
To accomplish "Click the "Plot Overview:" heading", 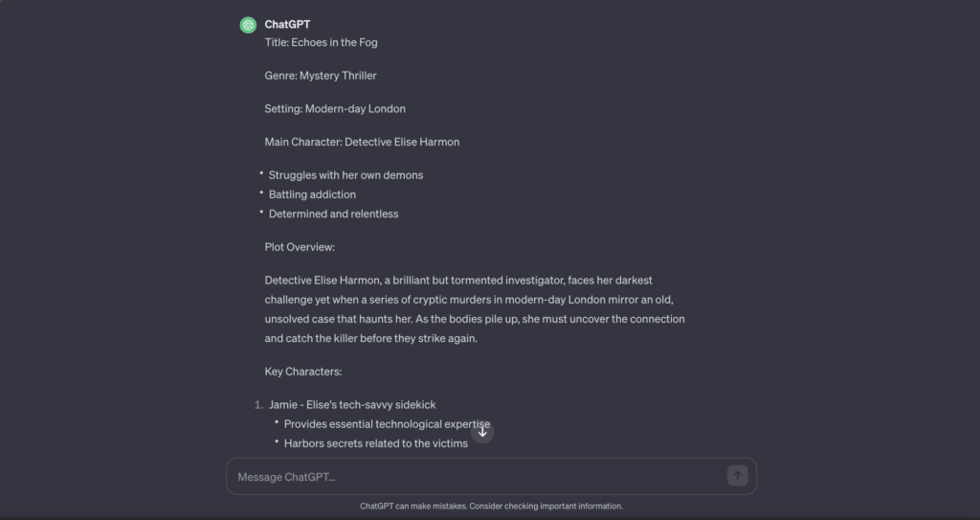I will 300,247.
